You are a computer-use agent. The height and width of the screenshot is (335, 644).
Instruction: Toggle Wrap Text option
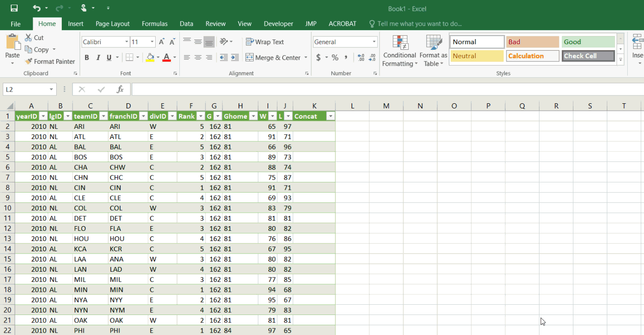tap(265, 42)
